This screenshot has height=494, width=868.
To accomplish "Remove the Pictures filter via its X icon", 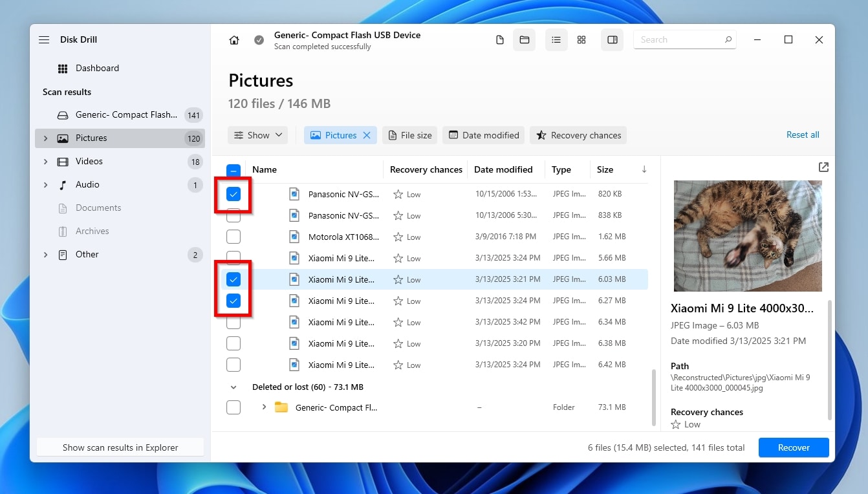I will coord(367,135).
